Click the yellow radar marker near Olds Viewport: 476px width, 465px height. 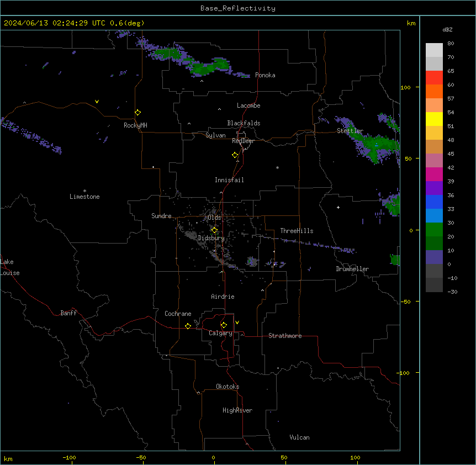click(214, 230)
